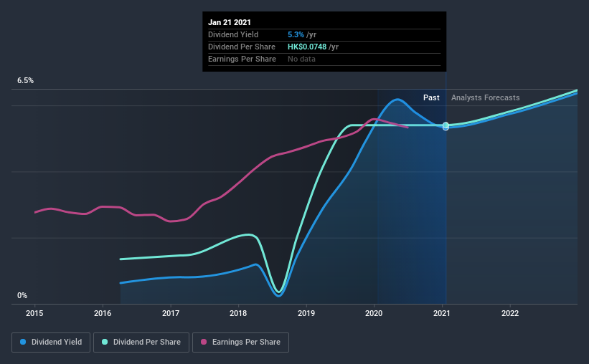Click the 2019 x-axis label

(306, 313)
